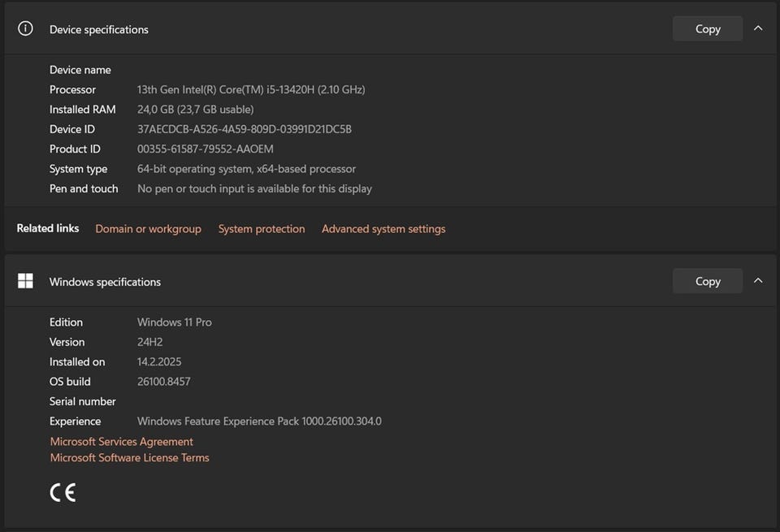The image size is (780, 532).
Task: Click the Windows logo icon beside Windows specifications
Action: 25,281
